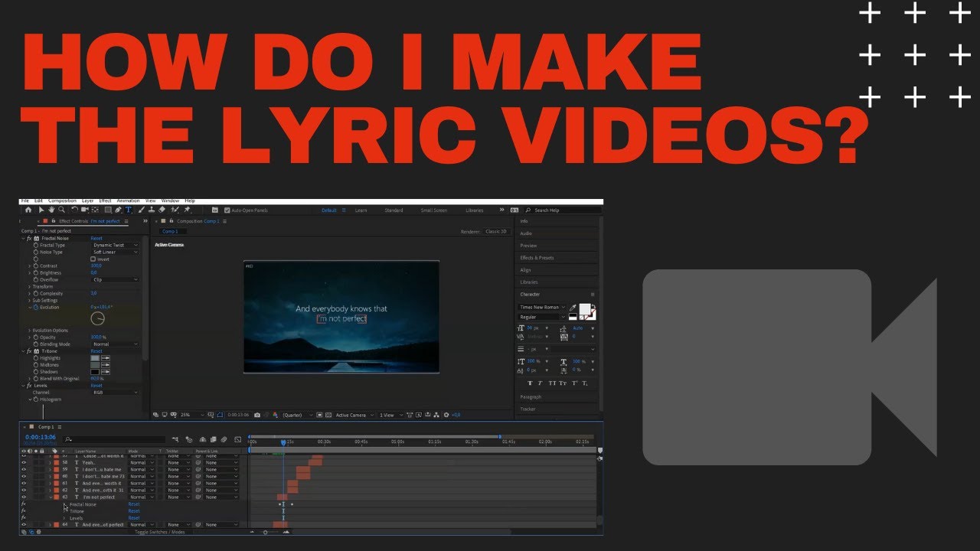Select the Rotation tool
The width and height of the screenshot is (980, 551).
click(x=74, y=210)
